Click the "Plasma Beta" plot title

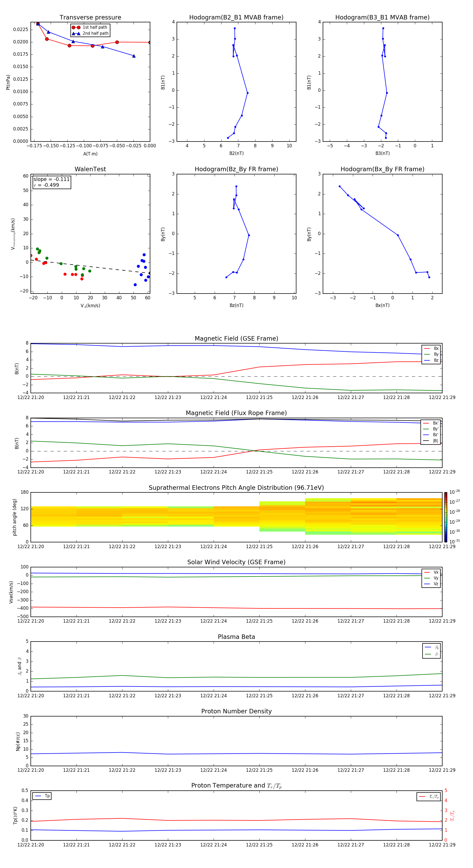236,637
